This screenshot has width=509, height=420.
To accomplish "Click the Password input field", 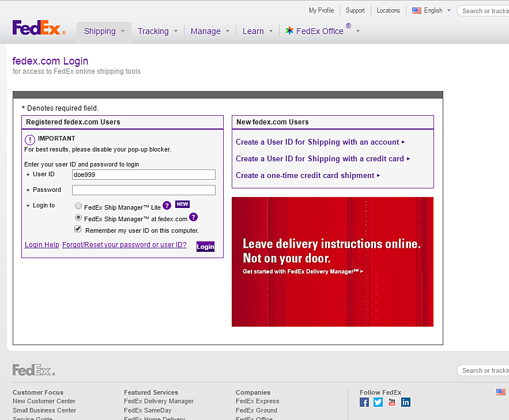I will point(144,190).
